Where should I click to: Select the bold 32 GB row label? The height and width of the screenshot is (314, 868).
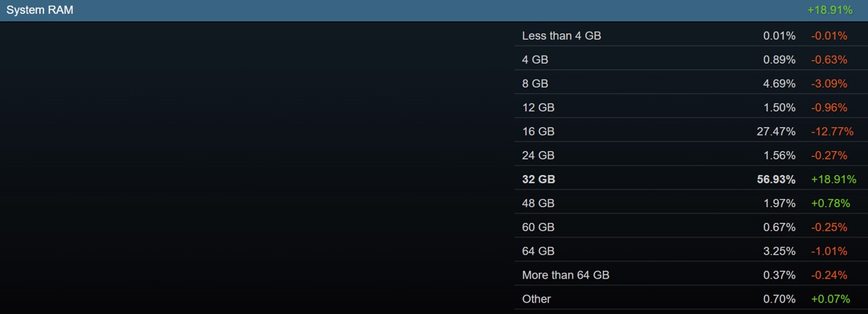pyautogui.click(x=538, y=179)
